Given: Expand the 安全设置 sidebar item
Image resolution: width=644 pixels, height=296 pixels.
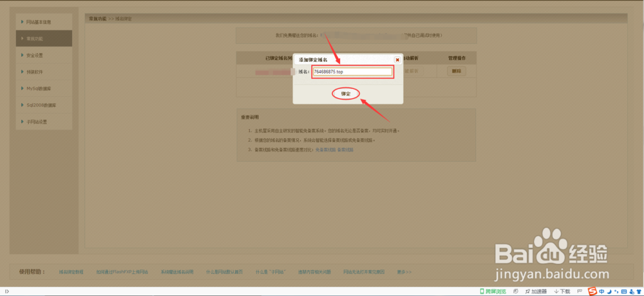Looking at the screenshot, I should (x=44, y=55).
